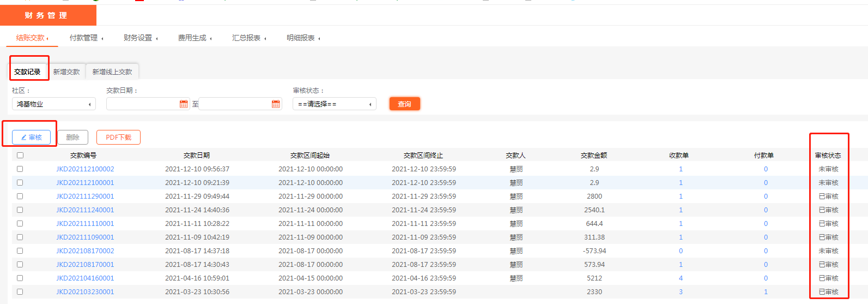
Task: Open the 财务设置 menu
Action: pyautogui.click(x=140, y=38)
